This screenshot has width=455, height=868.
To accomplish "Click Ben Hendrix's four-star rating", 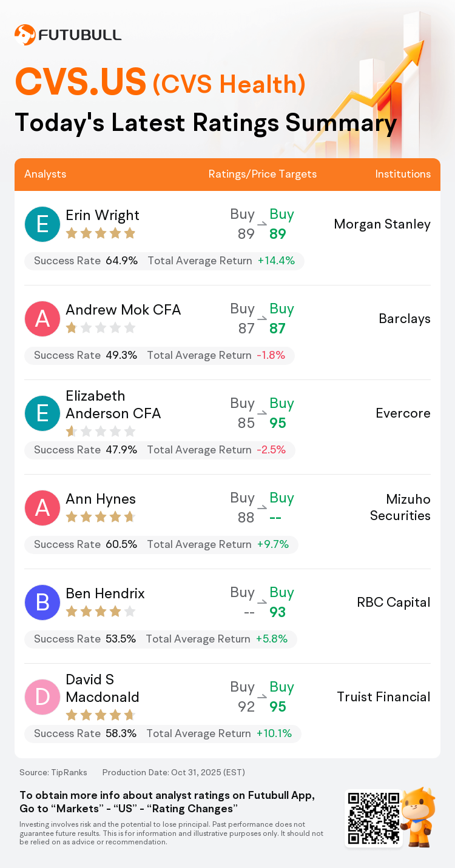I will [100, 612].
